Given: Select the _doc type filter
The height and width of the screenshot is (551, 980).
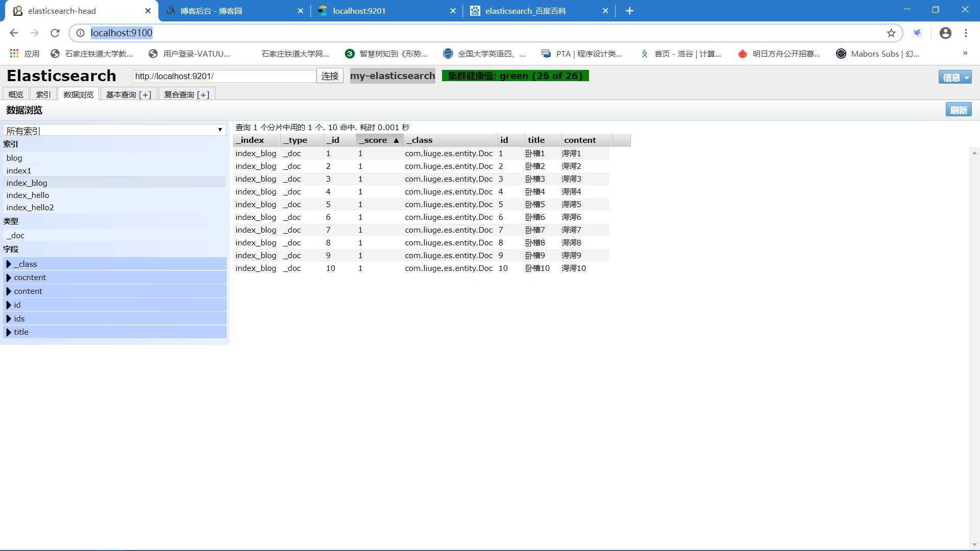Looking at the screenshot, I should [114, 235].
